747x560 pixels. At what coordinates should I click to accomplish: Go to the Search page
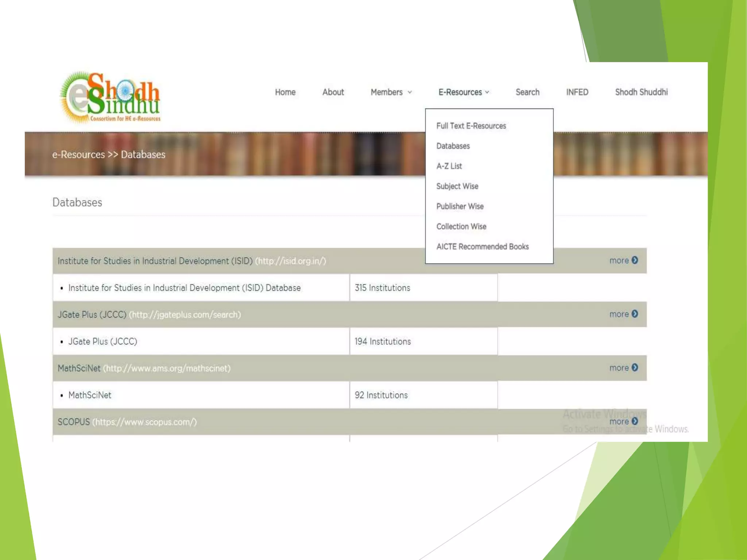click(527, 92)
